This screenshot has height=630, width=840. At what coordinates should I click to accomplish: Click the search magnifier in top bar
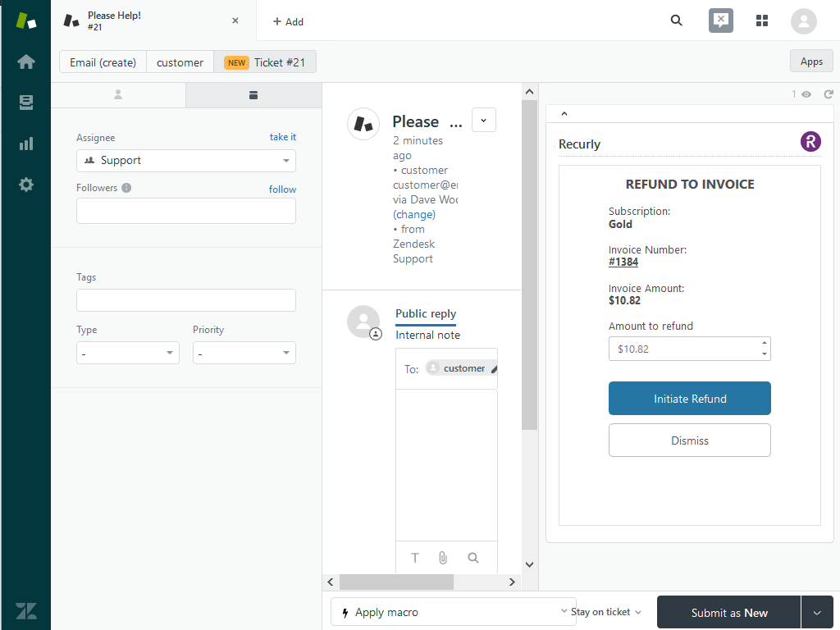point(676,21)
